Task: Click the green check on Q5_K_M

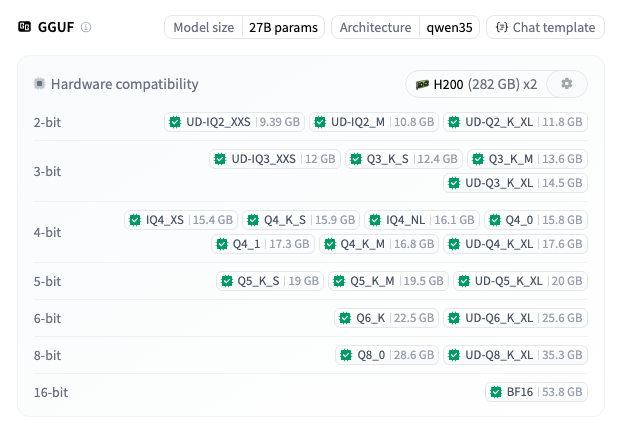Action: point(339,281)
